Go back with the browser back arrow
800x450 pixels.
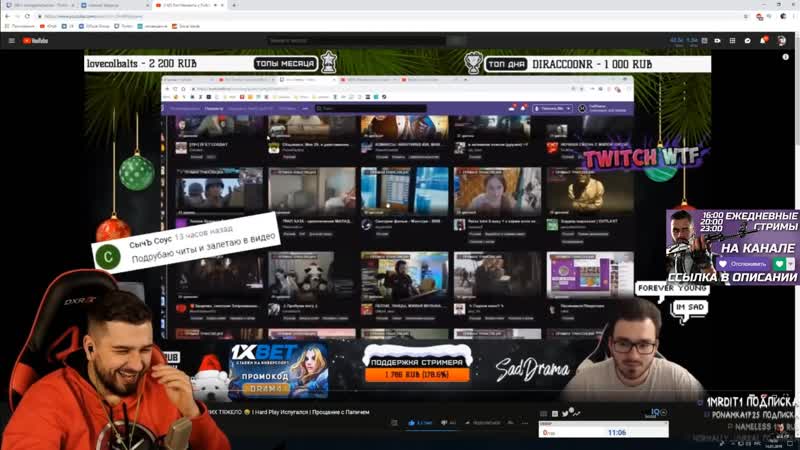(7, 16)
